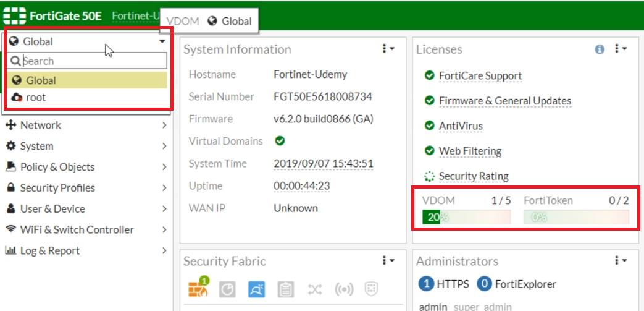Click the Network arrows icon
This screenshot has width=644, height=311.
pos(11,125)
